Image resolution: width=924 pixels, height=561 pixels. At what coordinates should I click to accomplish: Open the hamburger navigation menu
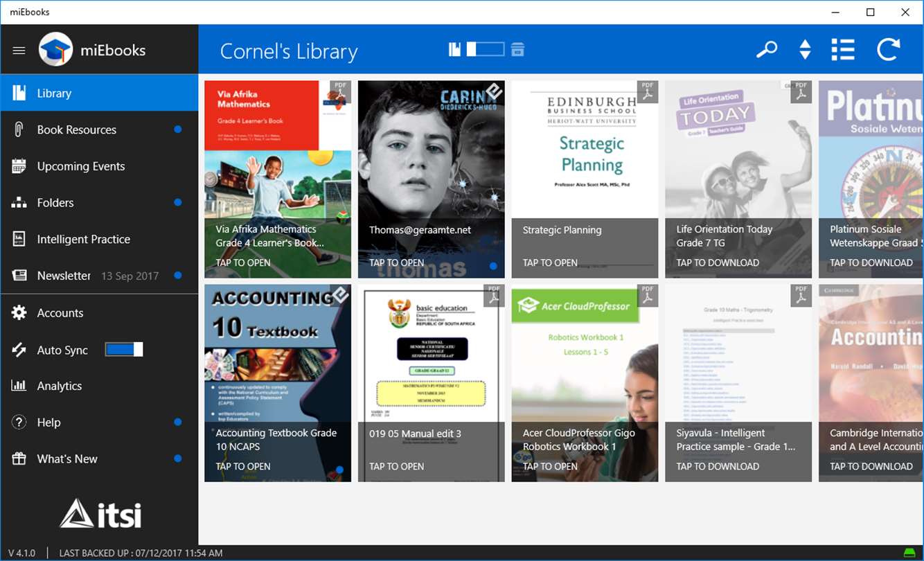coord(19,51)
